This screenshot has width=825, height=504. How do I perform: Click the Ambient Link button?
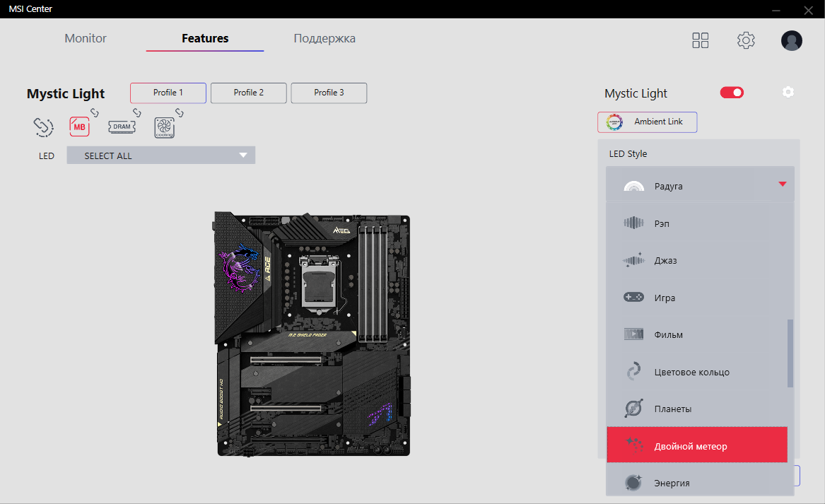(647, 122)
